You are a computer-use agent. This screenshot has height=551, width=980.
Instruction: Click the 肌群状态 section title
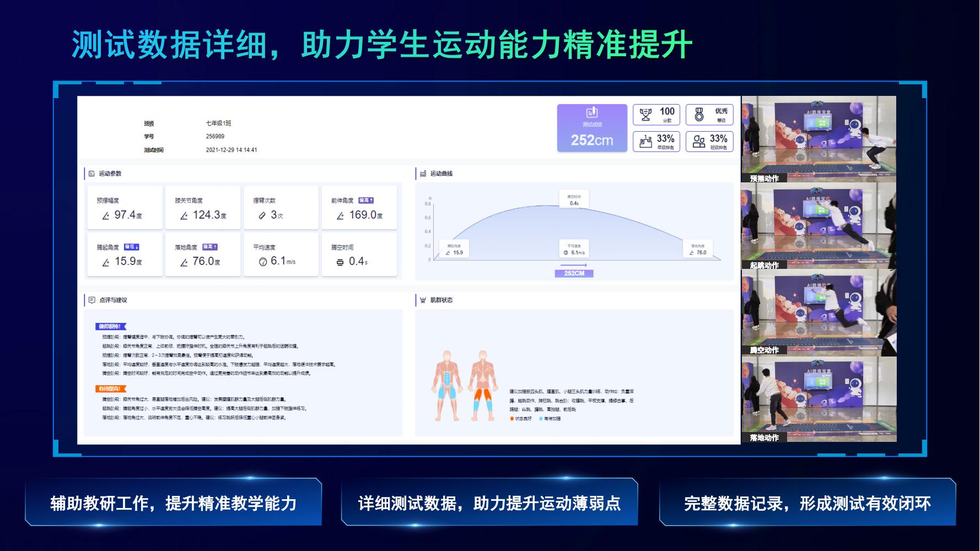coord(441,300)
